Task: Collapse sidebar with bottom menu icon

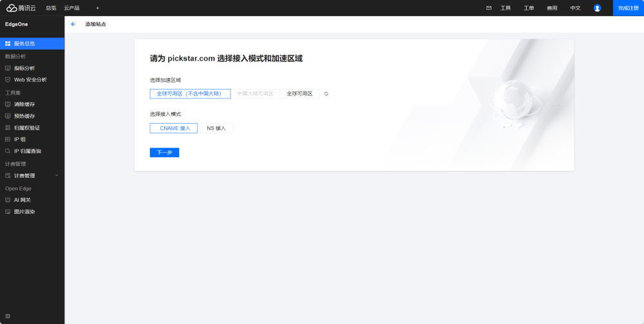Action: point(7,316)
